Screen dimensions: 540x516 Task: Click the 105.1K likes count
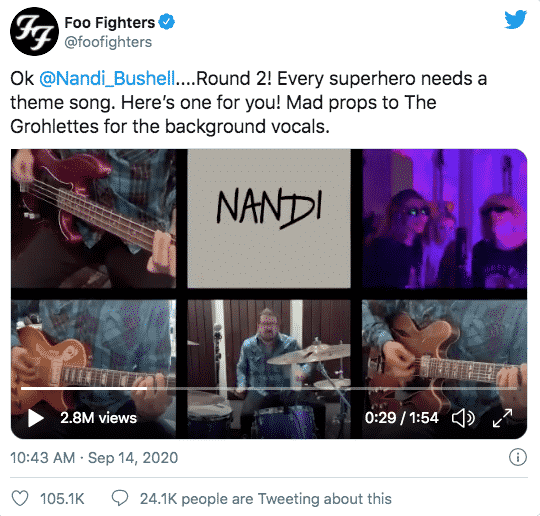point(62,498)
